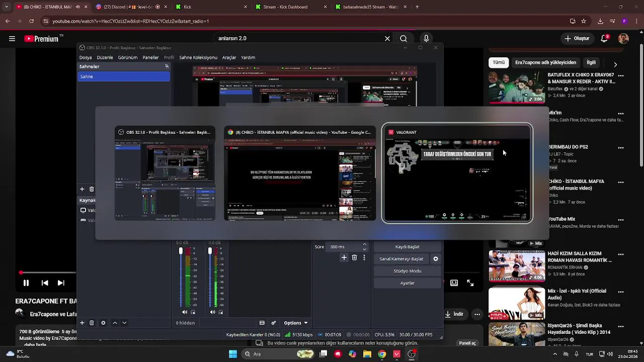The width and height of the screenshot is (644, 362).
Task: Increase Süre duration with up stepper
Action: [365, 244]
